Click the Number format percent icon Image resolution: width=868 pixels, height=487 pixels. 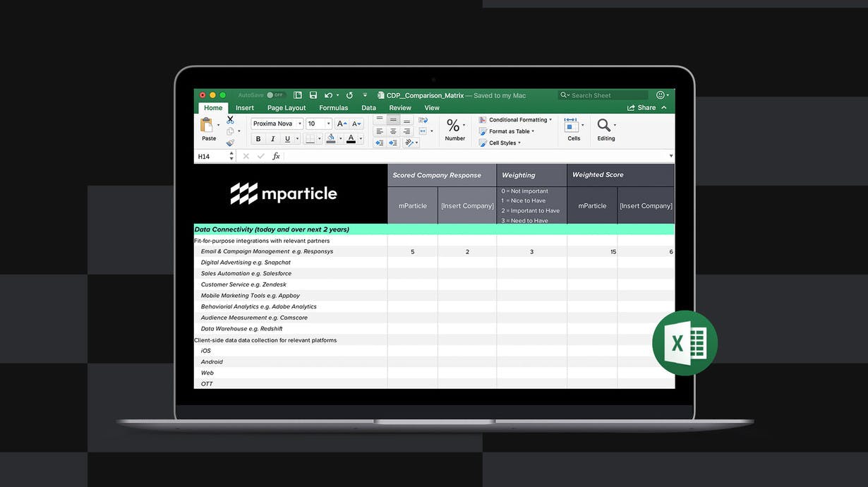click(x=453, y=126)
